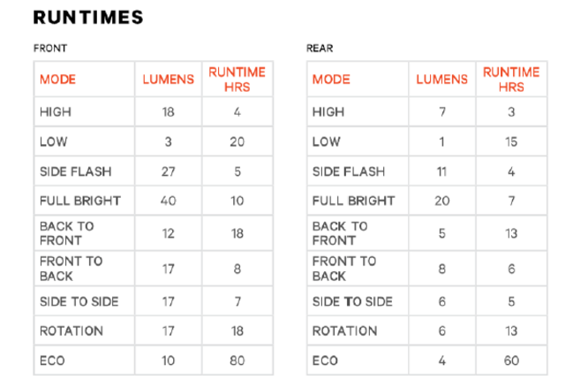
Task: Click RUNTIME HRS header in the front table
Action: click(x=237, y=80)
